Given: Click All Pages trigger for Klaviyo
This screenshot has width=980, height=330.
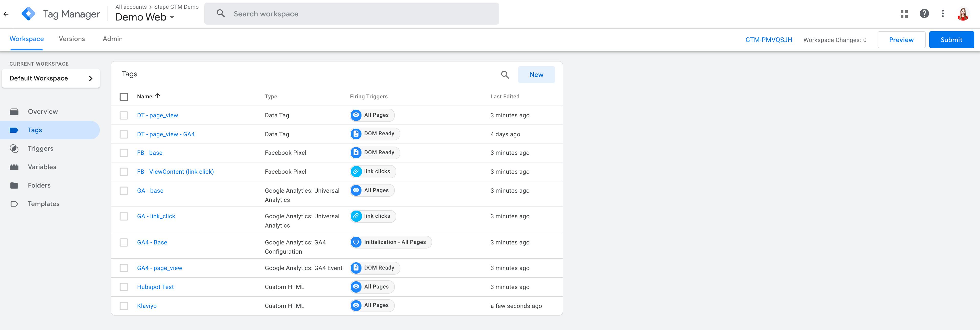Looking at the screenshot, I should pyautogui.click(x=372, y=305).
